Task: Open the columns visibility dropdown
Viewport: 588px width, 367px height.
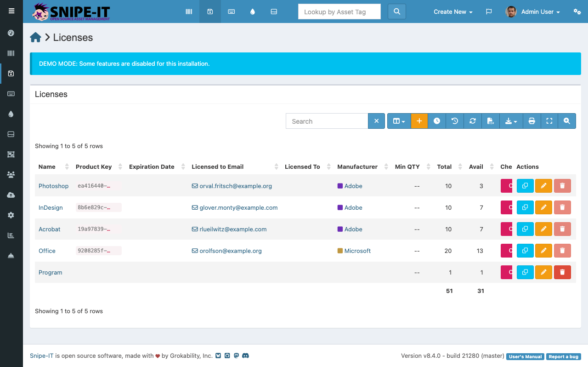Action: (399, 121)
